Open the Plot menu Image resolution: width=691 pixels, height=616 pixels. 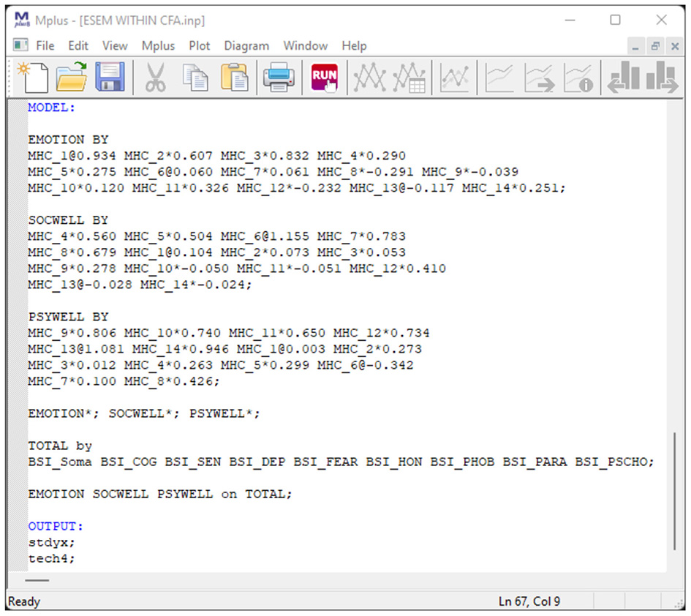click(x=199, y=45)
